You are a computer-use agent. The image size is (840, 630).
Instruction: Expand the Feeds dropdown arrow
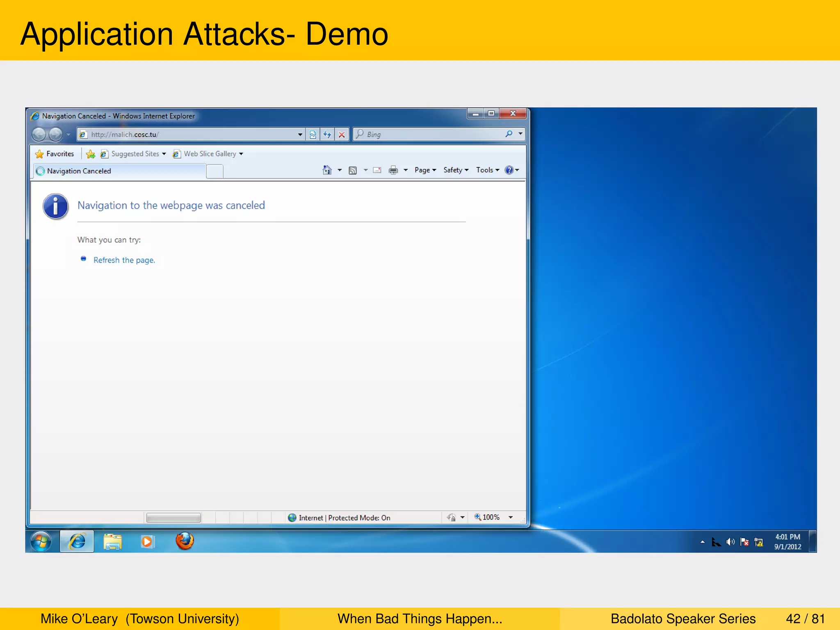point(365,170)
